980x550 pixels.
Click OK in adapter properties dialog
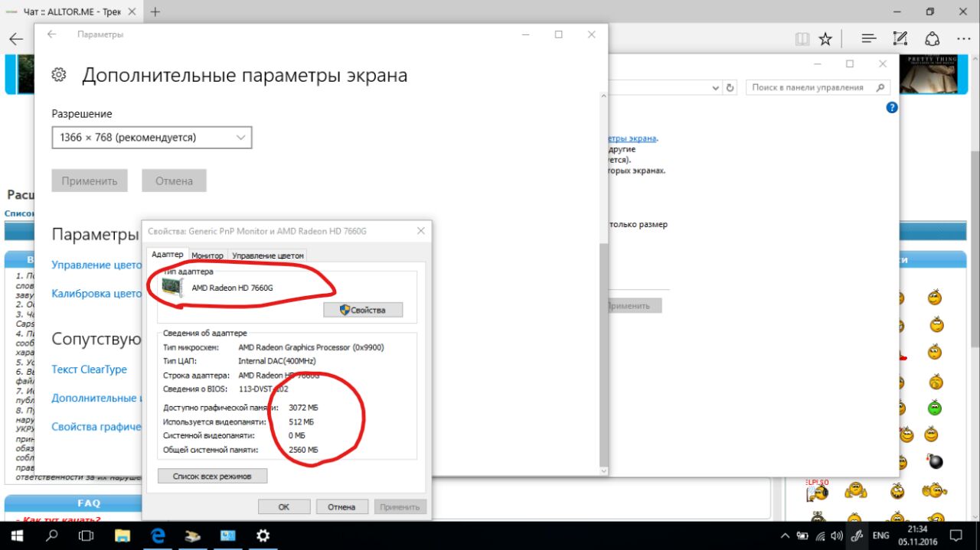(x=284, y=506)
